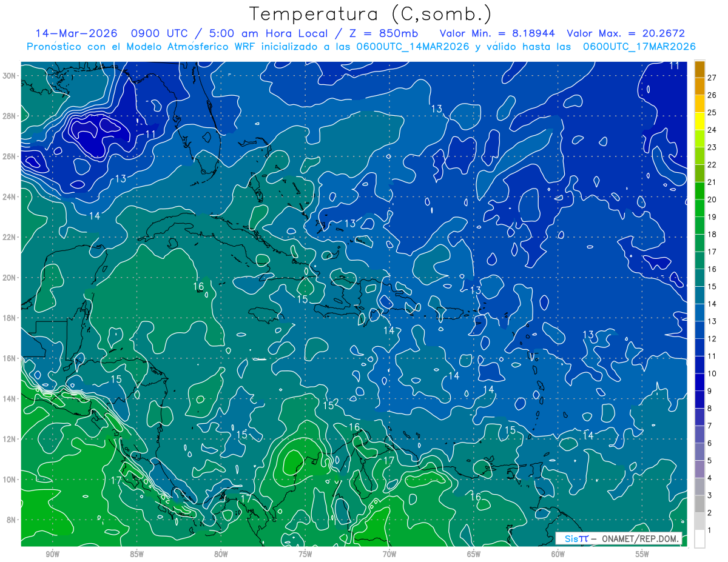728x562 pixels.
Task: Click the "30N" latitude axis label
Action: [8, 76]
